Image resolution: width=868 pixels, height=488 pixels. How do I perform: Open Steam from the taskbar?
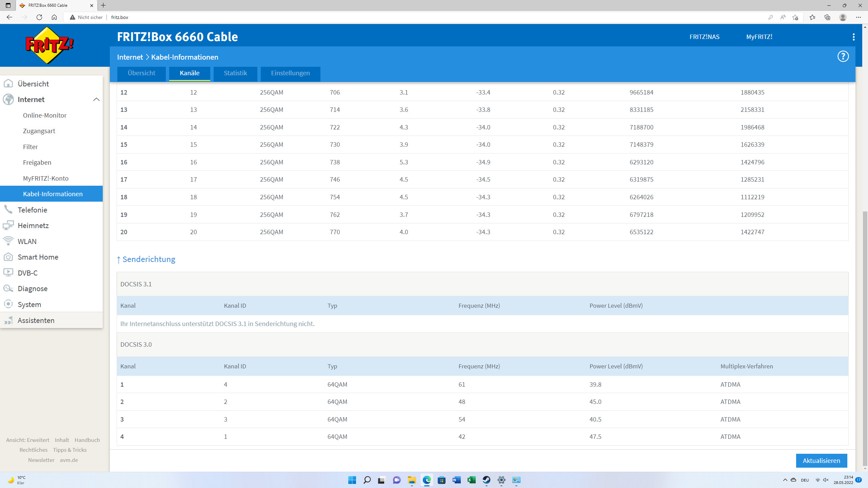coord(486,480)
